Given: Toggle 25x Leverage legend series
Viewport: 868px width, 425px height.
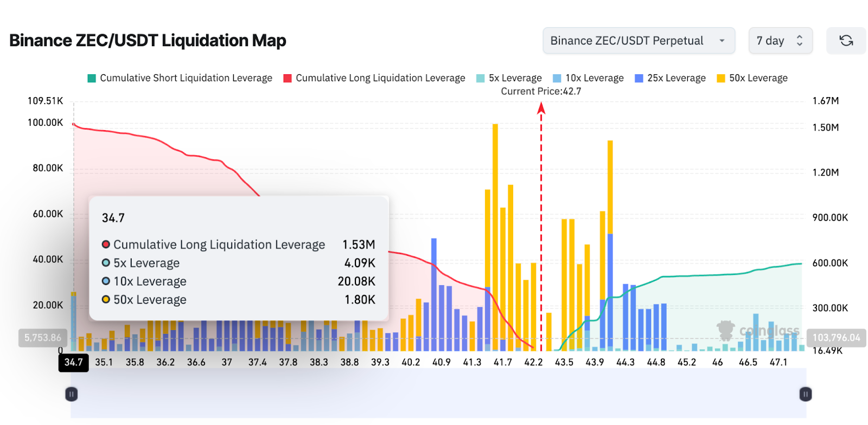Looking at the screenshot, I should [670, 78].
